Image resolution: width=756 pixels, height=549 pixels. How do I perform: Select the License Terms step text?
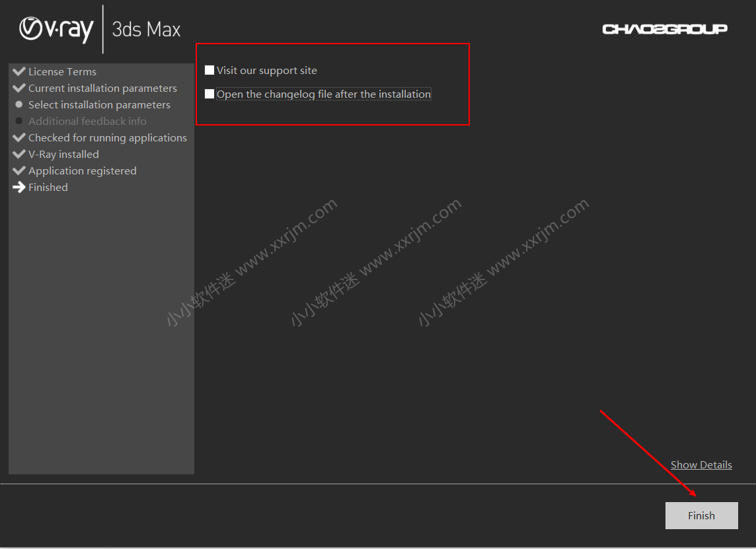point(62,72)
